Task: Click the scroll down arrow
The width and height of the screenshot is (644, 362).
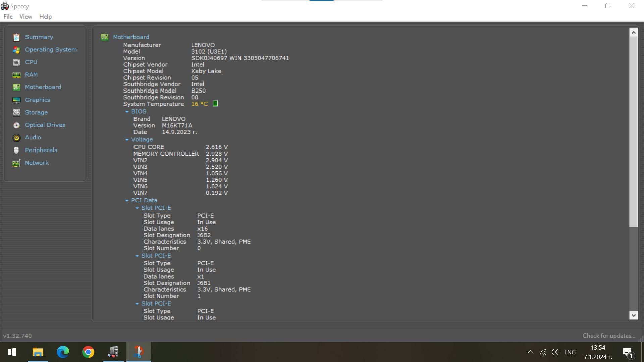Action: click(x=634, y=315)
